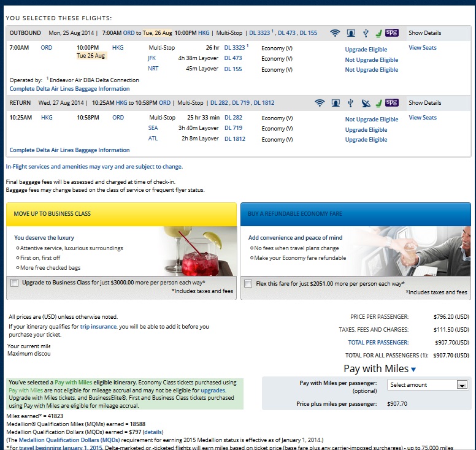Click the Wi-Fi icon on return flight
Image resolution: width=476 pixels, height=450 pixels.
320,103
